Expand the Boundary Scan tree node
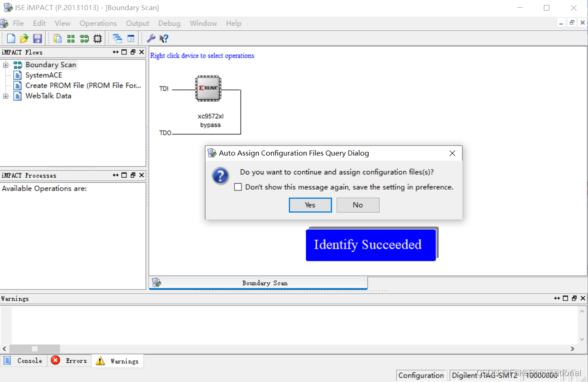Image resolution: width=588 pixels, height=382 pixels. pyautogui.click(x=6, y=65)
